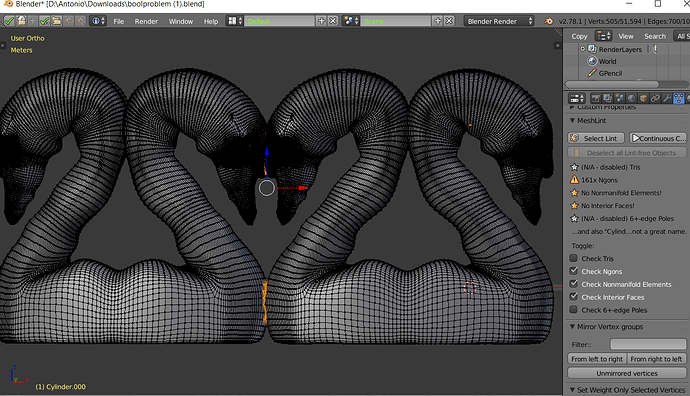Screen dimensions: 690x396
Task: Switch to Render Layers properties tab
Action: tap(608, 98)
